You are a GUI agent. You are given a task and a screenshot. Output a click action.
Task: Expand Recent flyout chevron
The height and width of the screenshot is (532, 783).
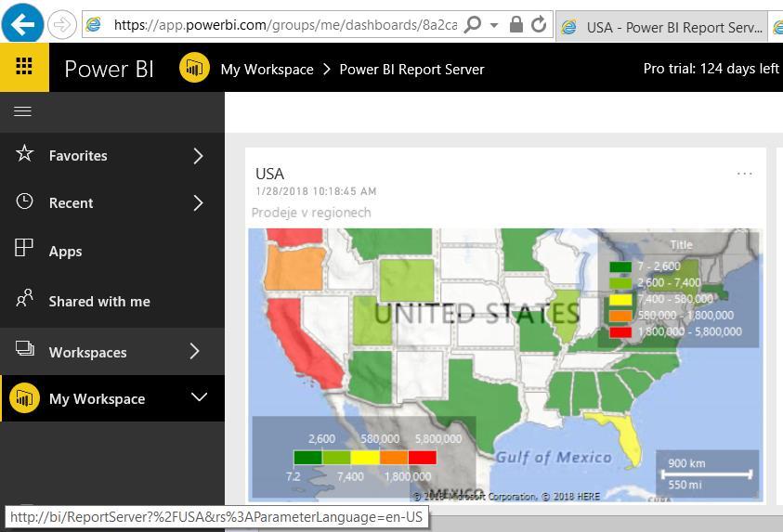point(198,203)
